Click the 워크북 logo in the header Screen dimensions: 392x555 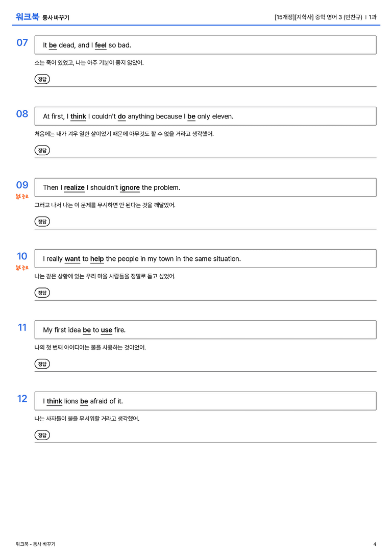(27, 16)
